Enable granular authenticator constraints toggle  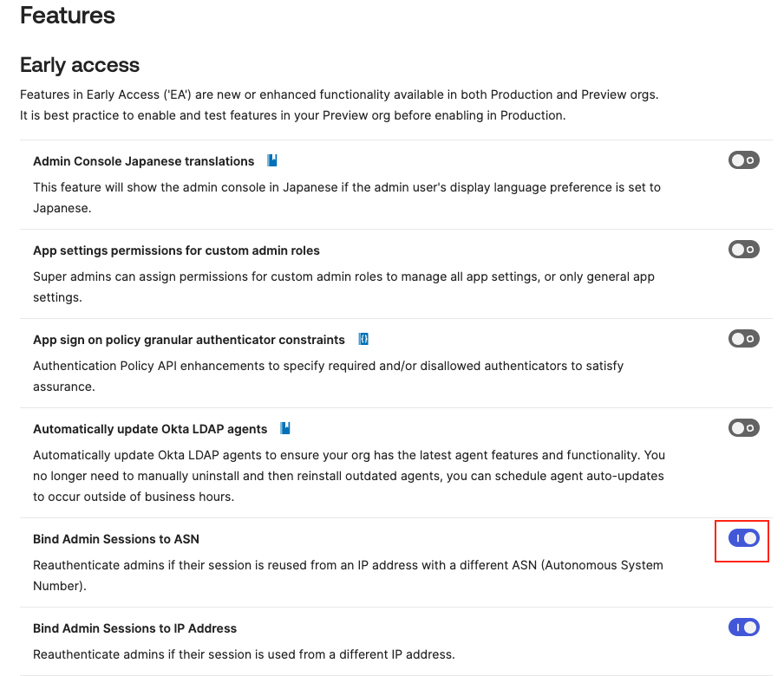744,339
